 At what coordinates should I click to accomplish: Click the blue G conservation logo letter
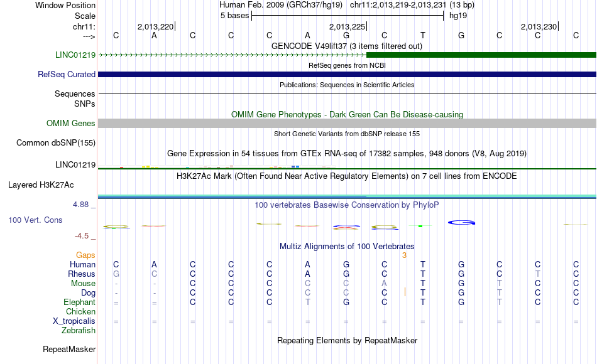(461, 223)
